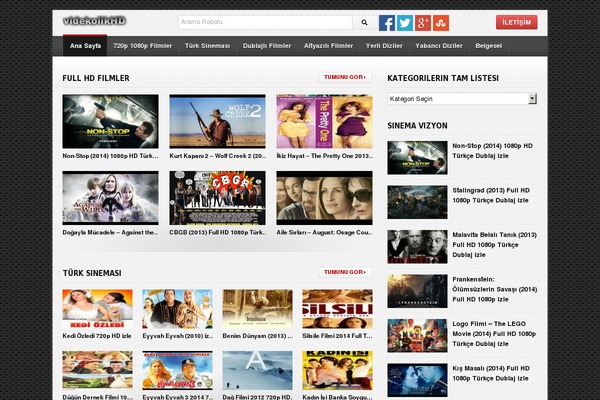
Task: Open Stalingrad thumbnail in Sinema Vizyon
Action: tap(417, 202)
